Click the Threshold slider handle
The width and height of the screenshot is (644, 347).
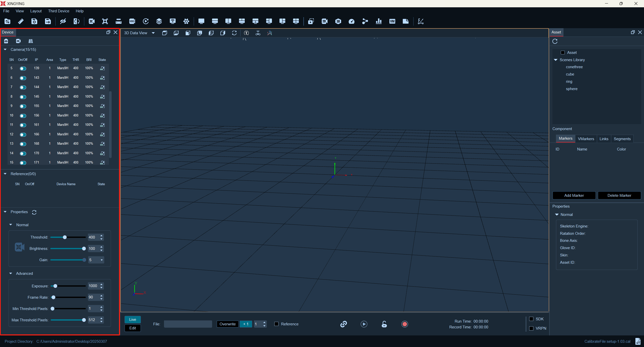[x=65, y=237]
